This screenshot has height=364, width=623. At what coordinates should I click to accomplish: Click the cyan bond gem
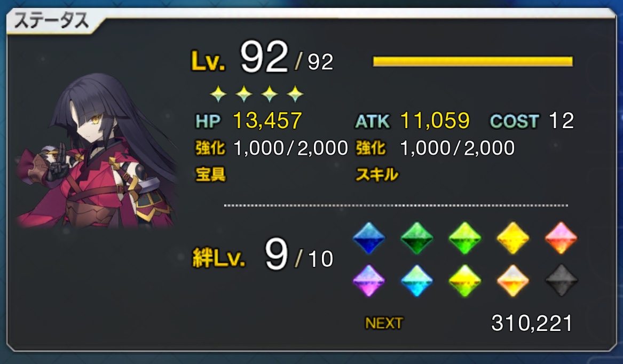[x=417, y=281]
